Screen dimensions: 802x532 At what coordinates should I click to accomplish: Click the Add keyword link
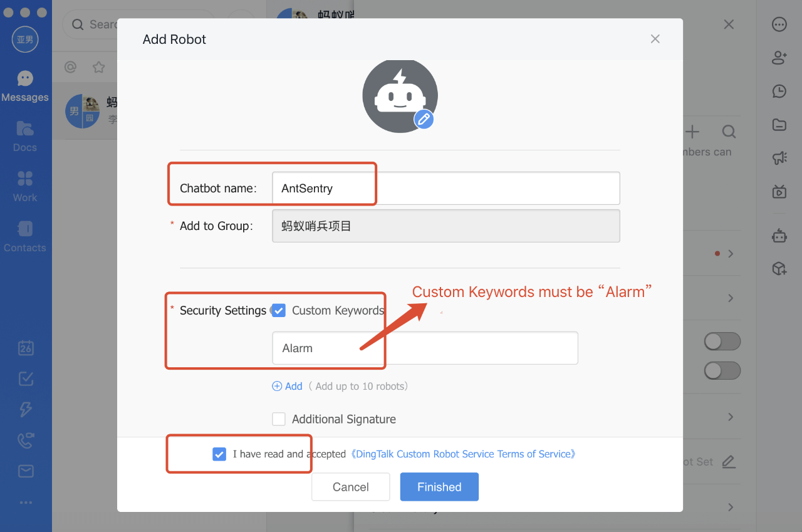click(287, 386)
